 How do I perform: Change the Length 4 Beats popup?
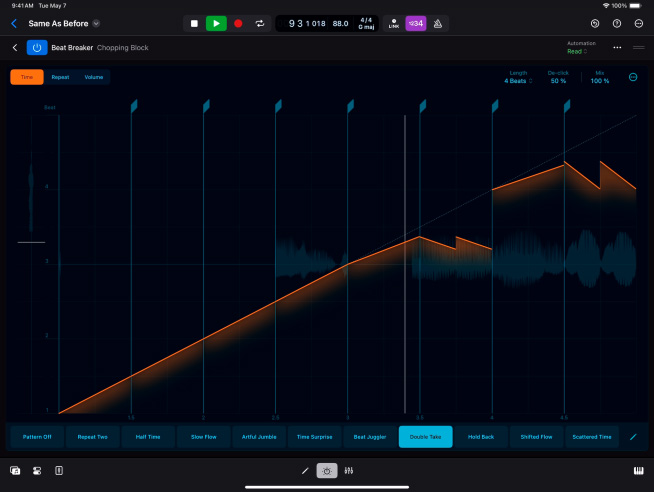(518, 80)
